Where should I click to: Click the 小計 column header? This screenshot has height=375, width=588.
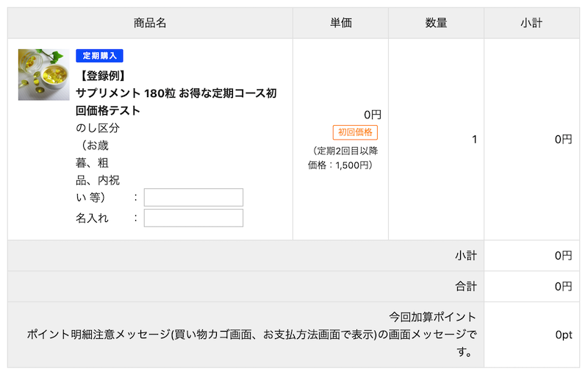click(531, 23)
